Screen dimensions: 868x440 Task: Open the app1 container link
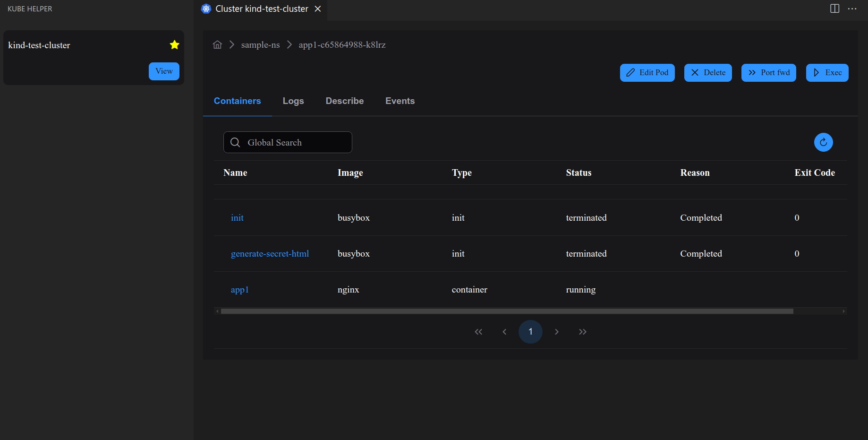239,289
